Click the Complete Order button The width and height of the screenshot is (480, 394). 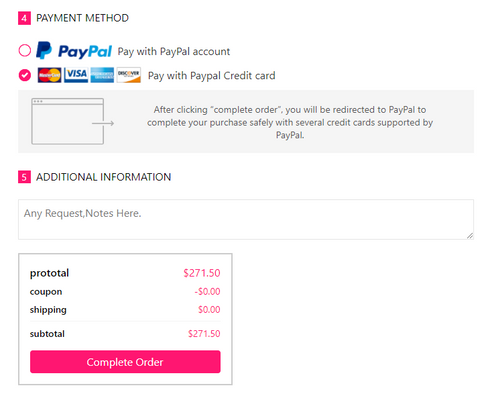point(125,362)
